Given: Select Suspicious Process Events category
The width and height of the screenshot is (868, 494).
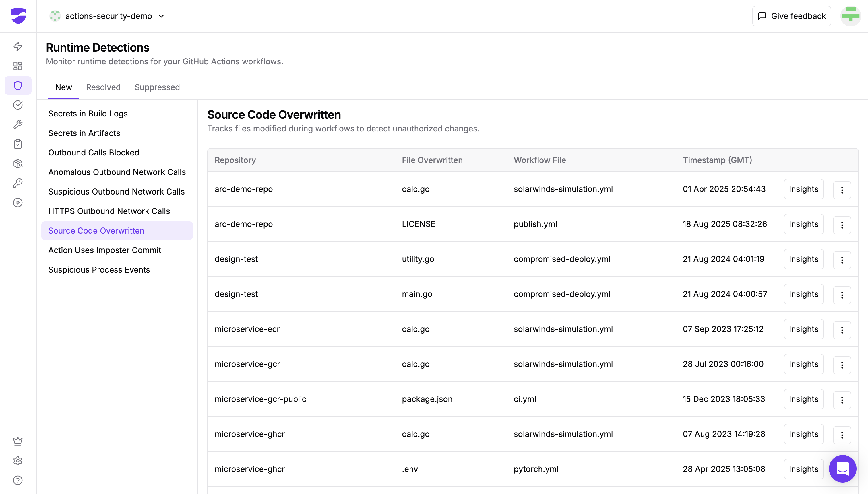Looking at the screenshot, I should 99,269.
